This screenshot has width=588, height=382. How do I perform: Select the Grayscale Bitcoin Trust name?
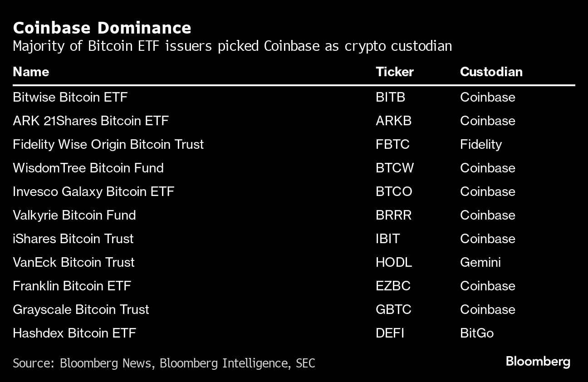pyautogui.click(x=81, y=309)
